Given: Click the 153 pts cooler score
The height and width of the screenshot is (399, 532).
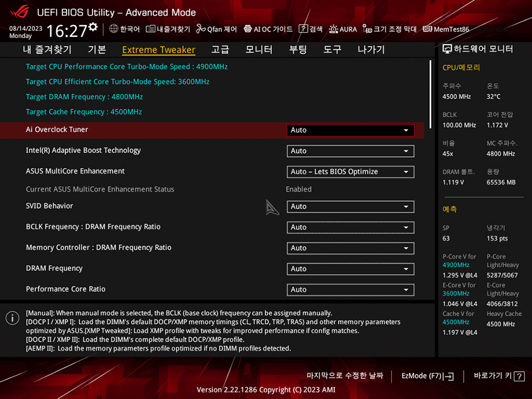Looking at the screenshot, I should click(x=497, y=239).
